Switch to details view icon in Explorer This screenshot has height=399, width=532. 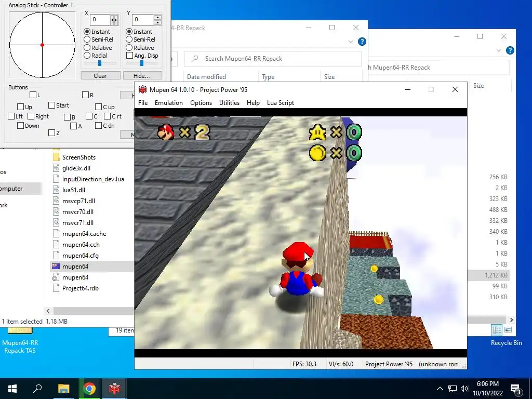(x=497, y=330)
